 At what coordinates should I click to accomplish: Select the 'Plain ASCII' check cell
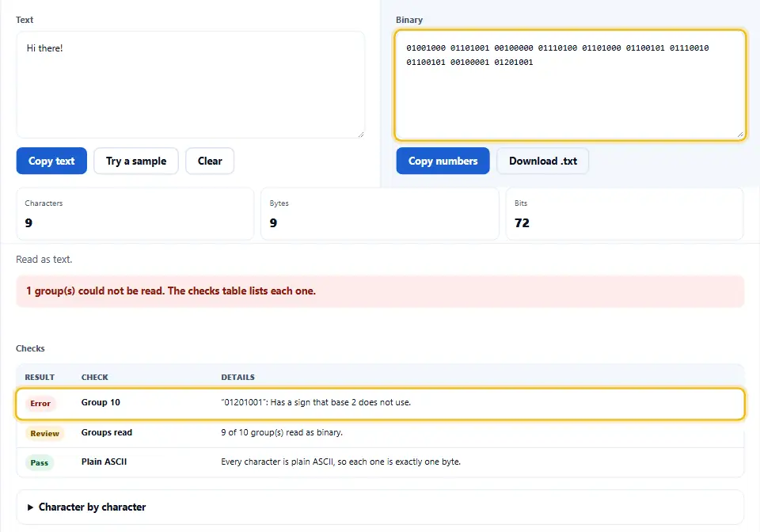[104, 462]
